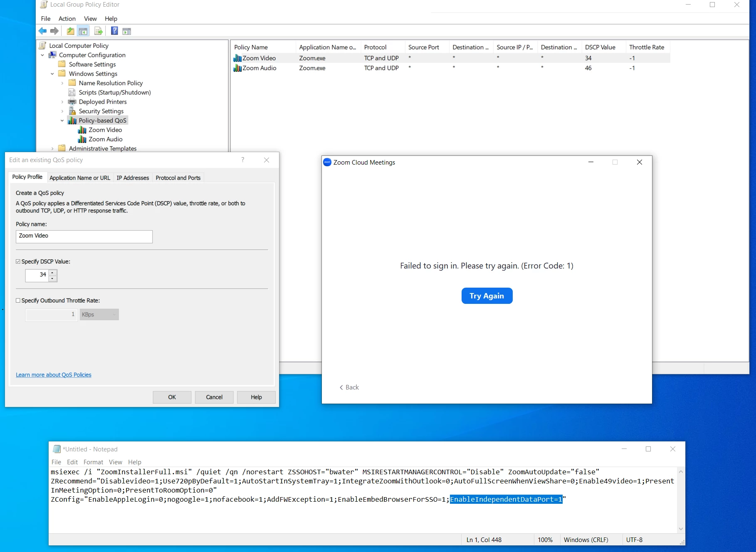
Task: Select Zoom Video icon in the tree pane
Action: (x=82, y=130)
